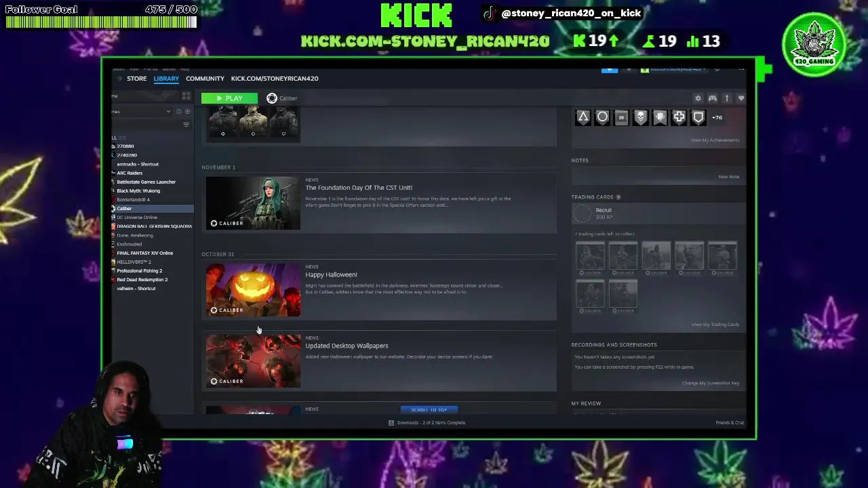
Task: Switch library to grid view icon
Action: pyautogui.click(x=186, y=96)
